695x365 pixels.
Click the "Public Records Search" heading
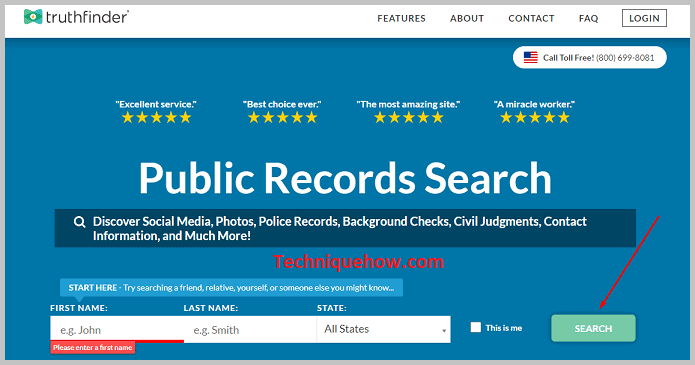click(x=345, y=178)
